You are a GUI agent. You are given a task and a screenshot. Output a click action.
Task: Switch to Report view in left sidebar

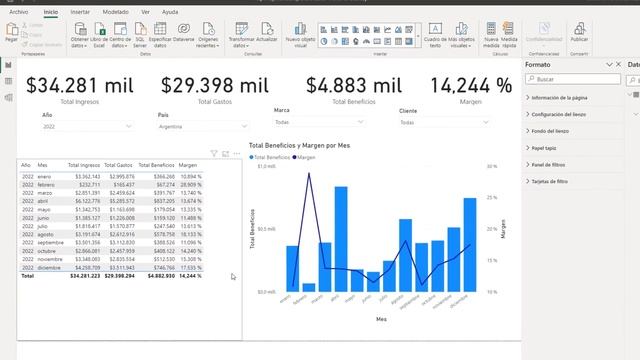coord(9,65)
